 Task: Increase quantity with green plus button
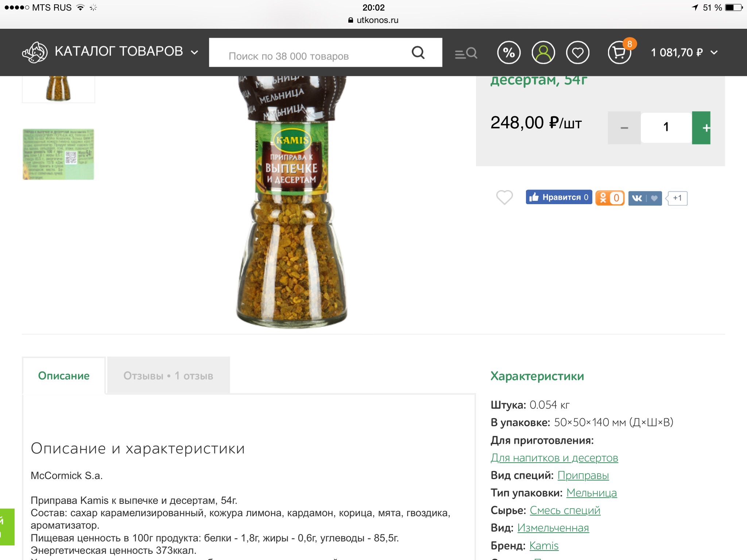click(701, 128)
